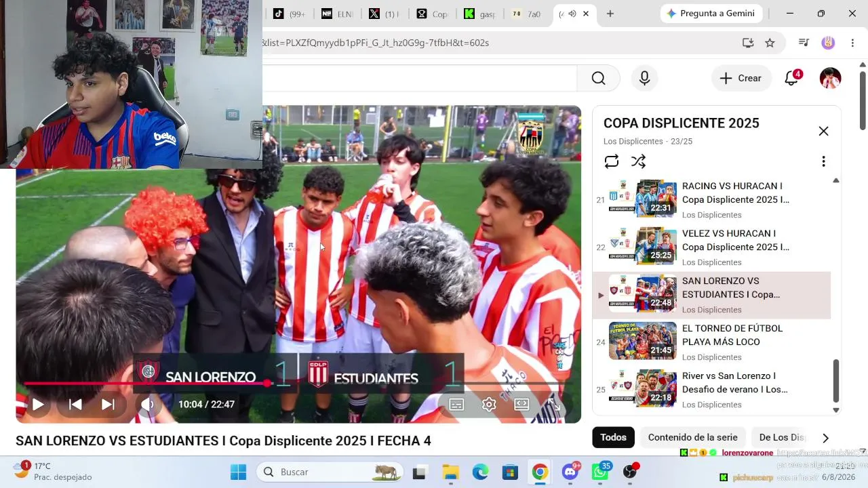This screenshot has width=868, height=488.
Task: Bookmark this page with the star icon
Action: pos(770,43)
